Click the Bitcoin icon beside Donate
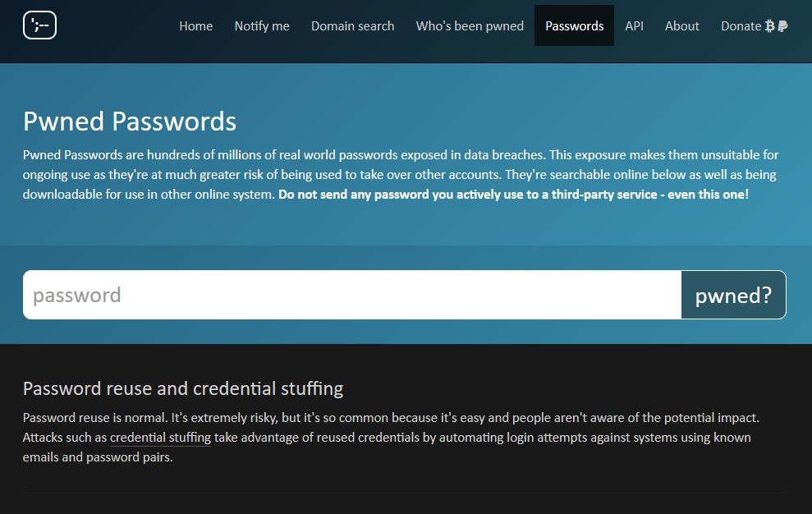 [x=769, y=26]
